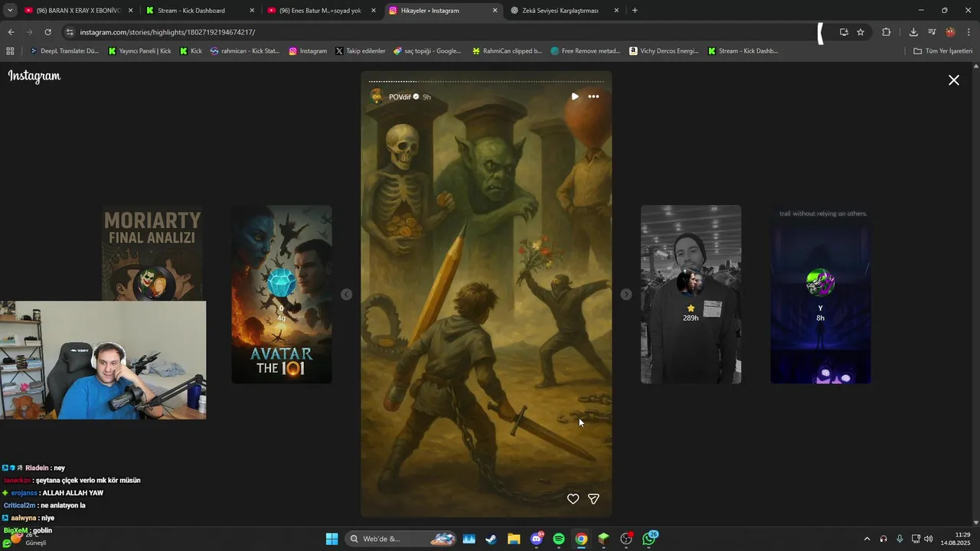
Task: Open saç topiği Google bookmark
Action: 427,51
